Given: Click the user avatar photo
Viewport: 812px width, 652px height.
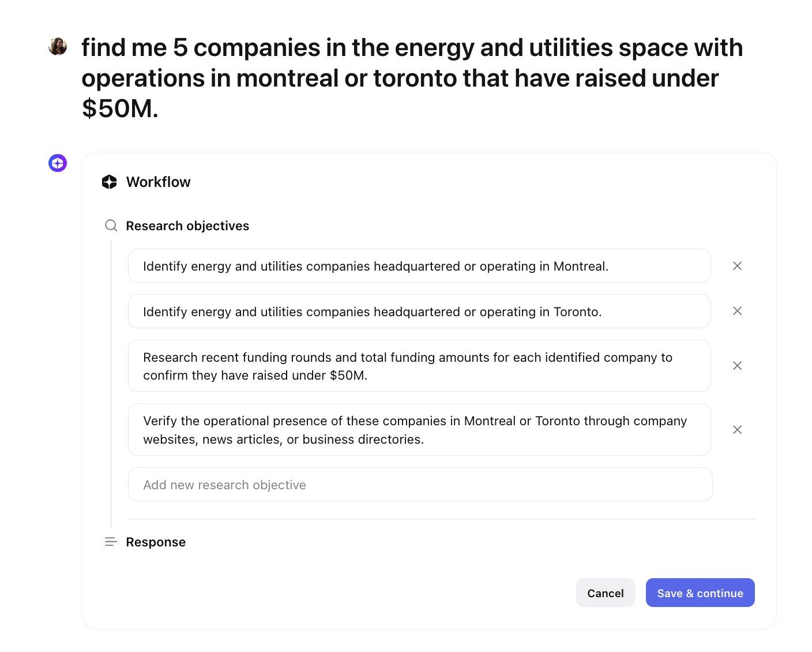Looking at the screenshot, I should tap(58, 46).
